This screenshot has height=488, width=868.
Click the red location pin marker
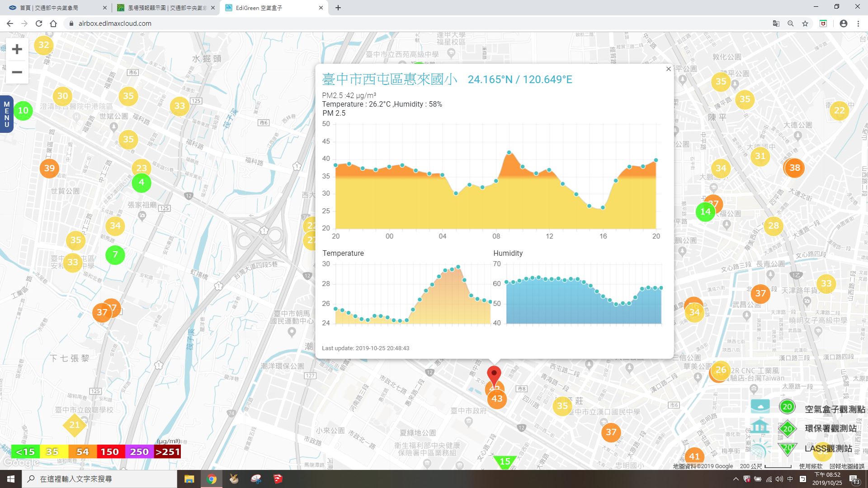(x=494, y=377)
